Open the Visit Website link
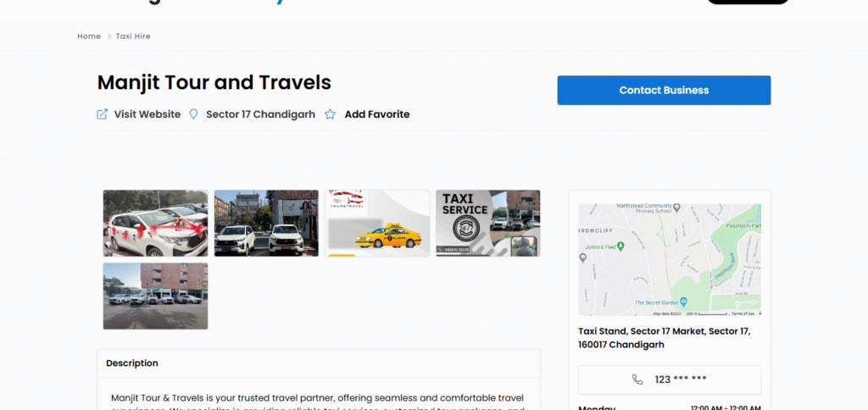The width and height of the screenshot is (868, 410). point(147,114)
